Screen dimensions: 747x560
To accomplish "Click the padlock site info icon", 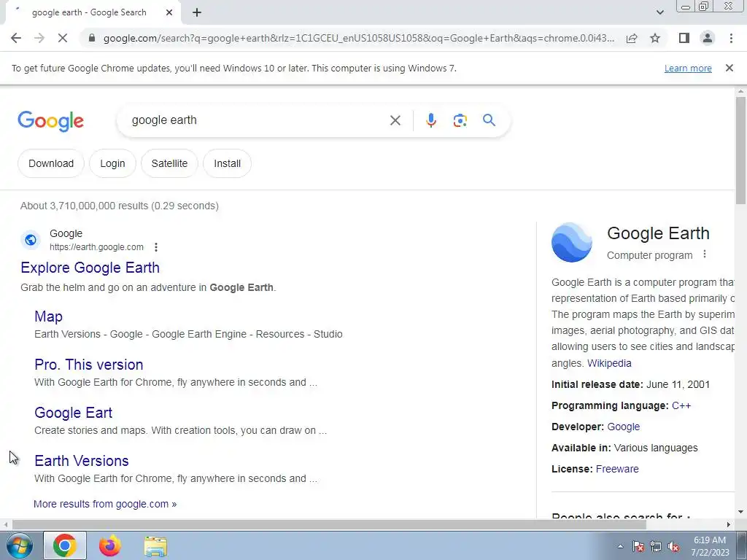I will (92, 38).
